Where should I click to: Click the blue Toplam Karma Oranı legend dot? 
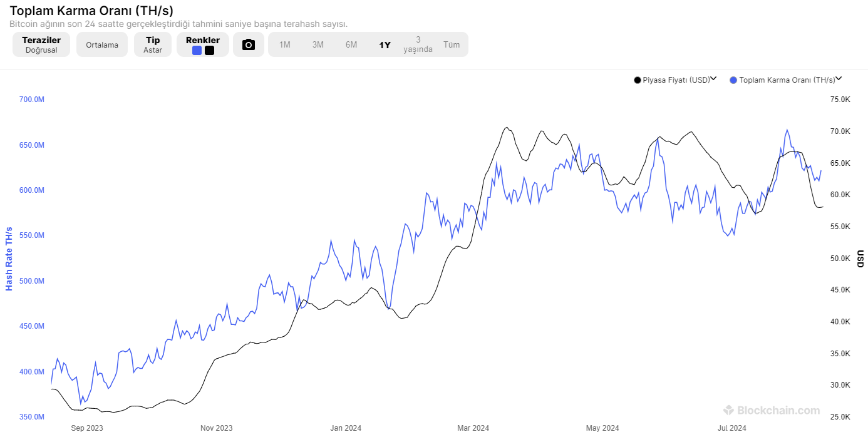point(733,80)
